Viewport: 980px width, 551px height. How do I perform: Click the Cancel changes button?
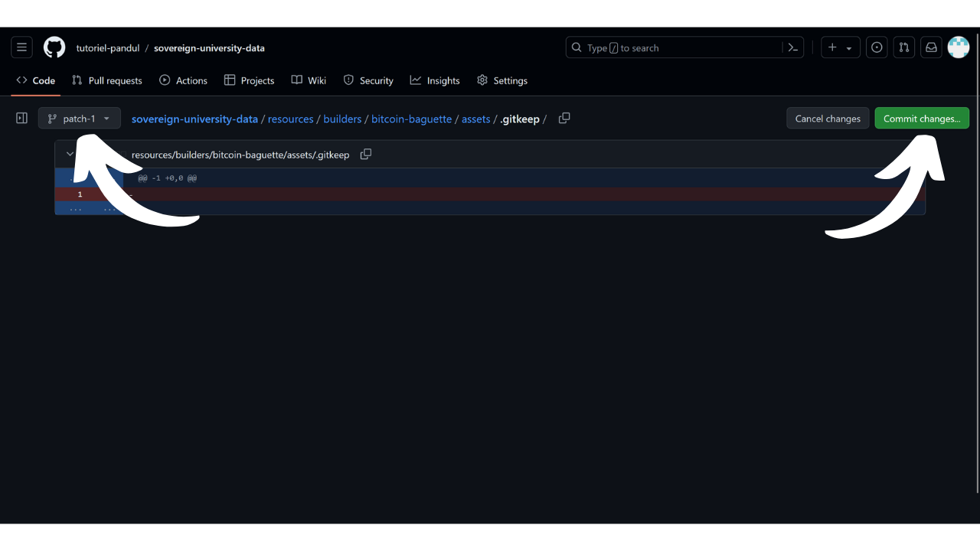pos(828,119)
